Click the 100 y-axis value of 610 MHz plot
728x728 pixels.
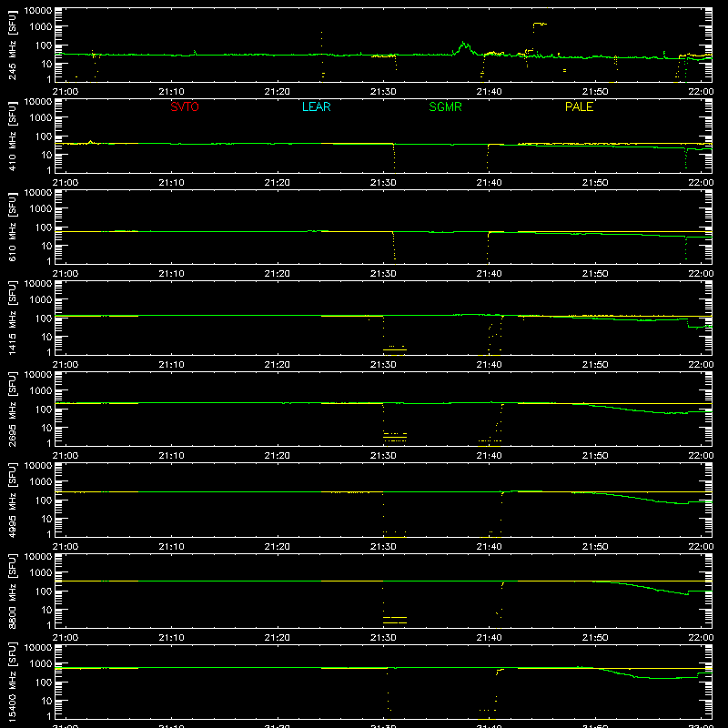tap(44, 227)
